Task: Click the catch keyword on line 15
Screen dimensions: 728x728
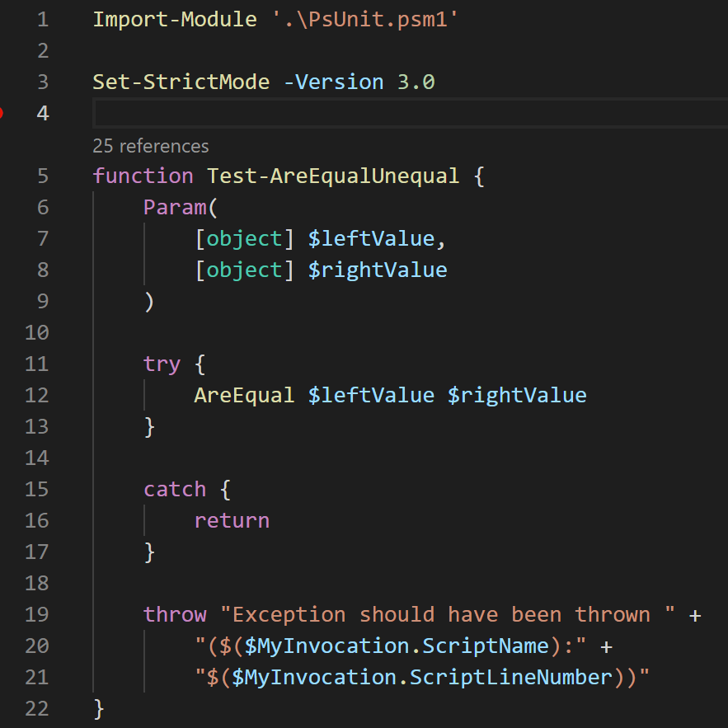Action: pyautogui.click(x=175, y=489)
